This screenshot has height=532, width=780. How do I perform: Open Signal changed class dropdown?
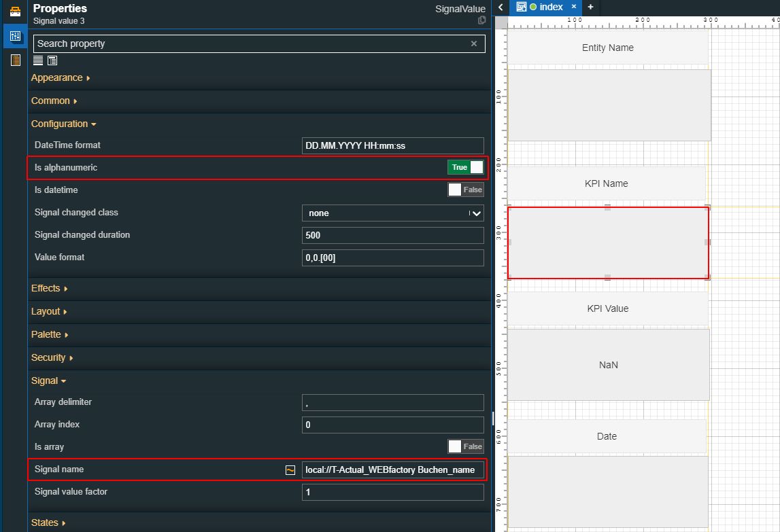tap(392, 213)
